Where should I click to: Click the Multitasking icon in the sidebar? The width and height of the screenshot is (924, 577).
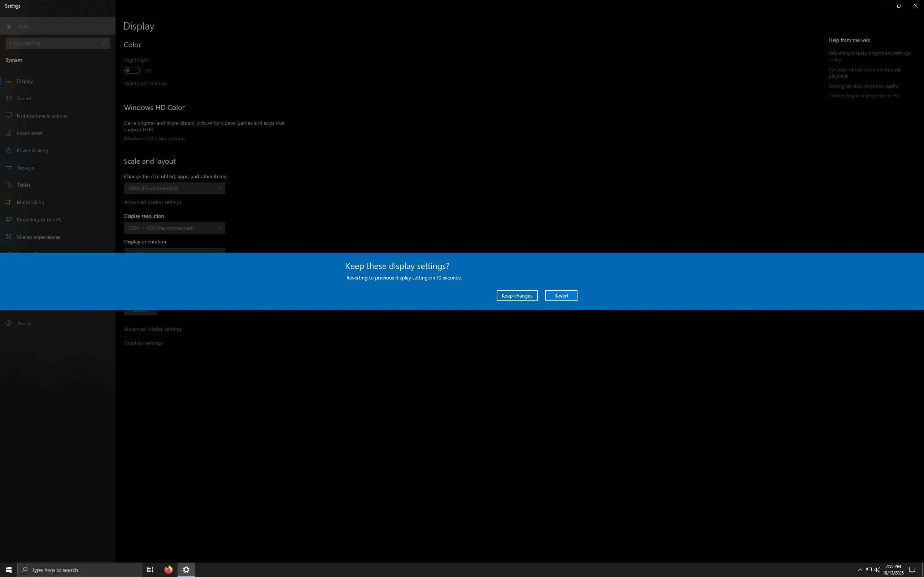point(9,202)
